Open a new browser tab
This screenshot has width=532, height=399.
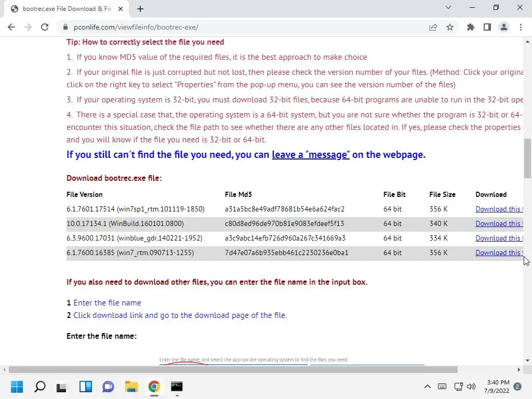pos(140,9)
